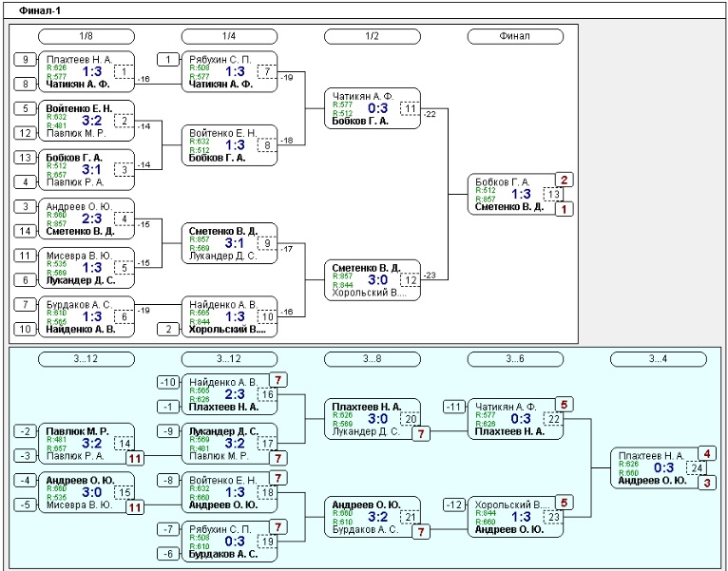Click the Финал-1 title text

[40, 10]
